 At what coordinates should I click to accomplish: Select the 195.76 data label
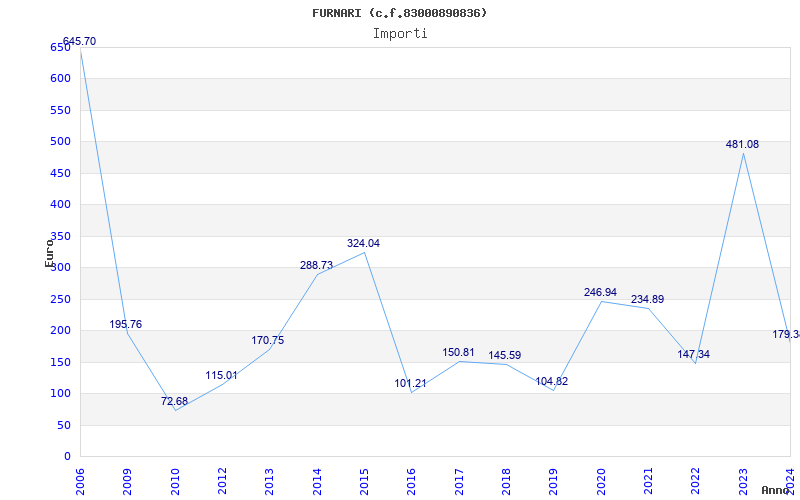[126, 324]
